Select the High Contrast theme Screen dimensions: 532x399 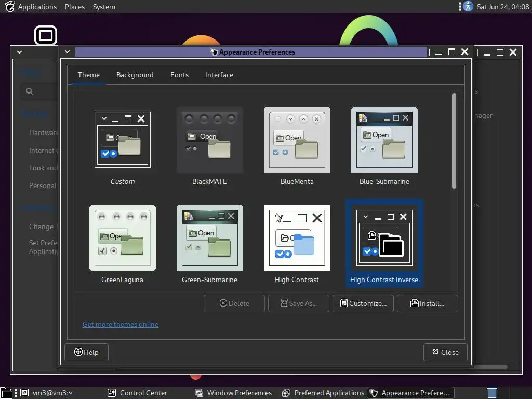297,238
